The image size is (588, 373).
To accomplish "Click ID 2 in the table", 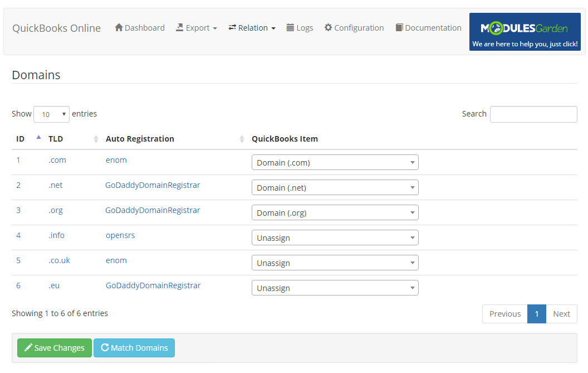I will click(x=18, y=185).
